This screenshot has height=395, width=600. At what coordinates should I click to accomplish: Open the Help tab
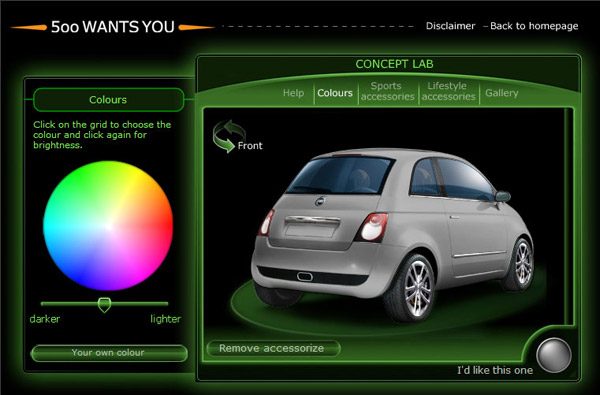pos(293,93)
